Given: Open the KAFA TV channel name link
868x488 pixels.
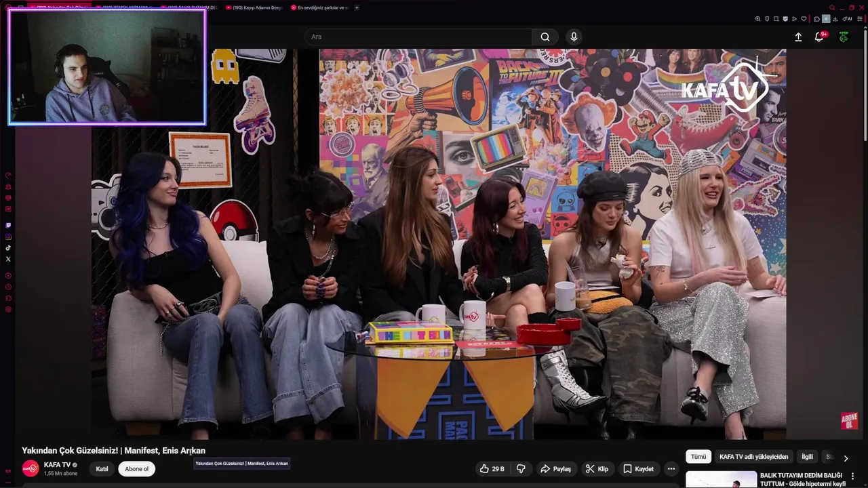Looking at the screenshot, I should pos(57,465).
